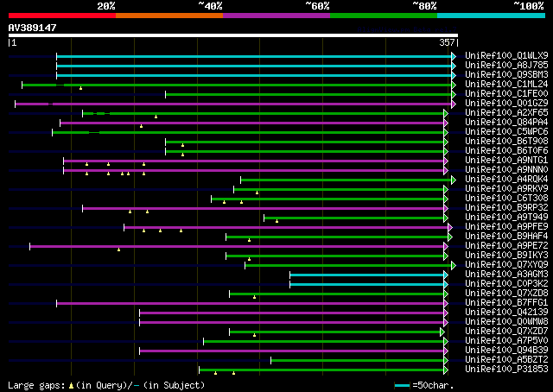553x392 pixels.
Task: Select UniRef100_B7FFG1 label
Action: (506, 303)
